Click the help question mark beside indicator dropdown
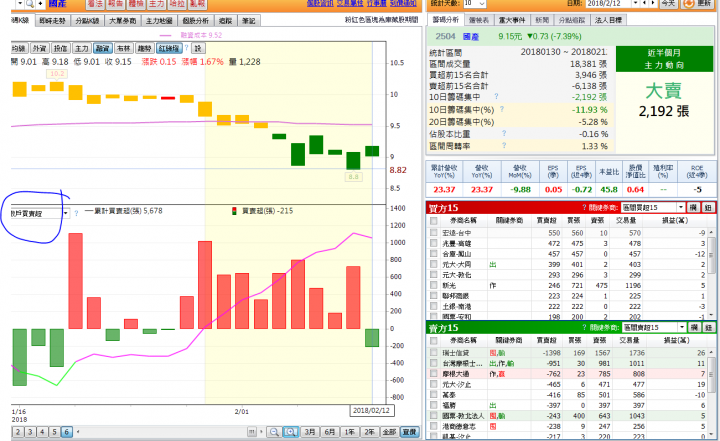This screenshot has width=720, height=441. [76, 213]
